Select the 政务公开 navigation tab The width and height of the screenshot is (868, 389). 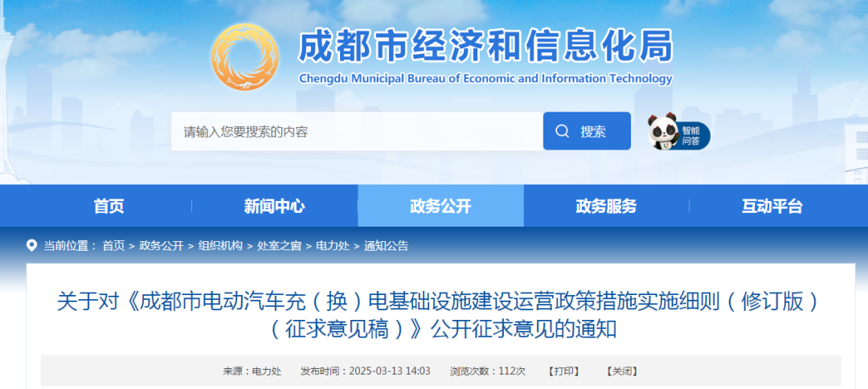pos(440,207)
